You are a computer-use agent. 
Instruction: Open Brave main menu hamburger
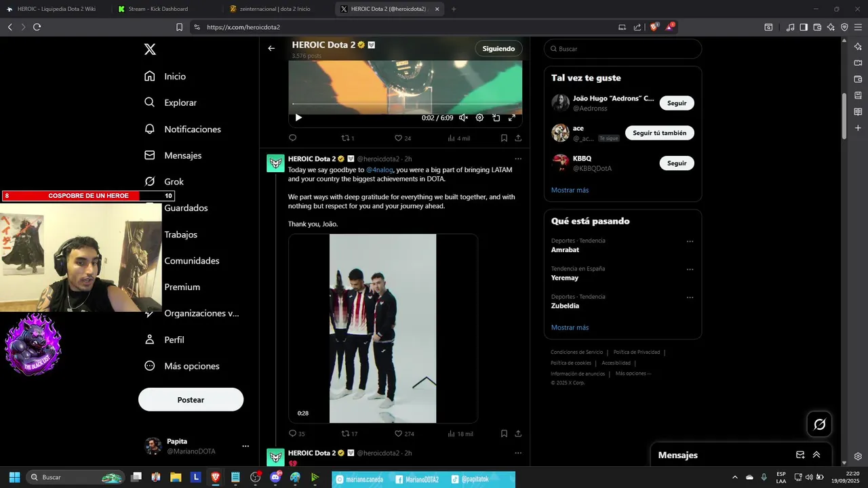click(858, 27)
